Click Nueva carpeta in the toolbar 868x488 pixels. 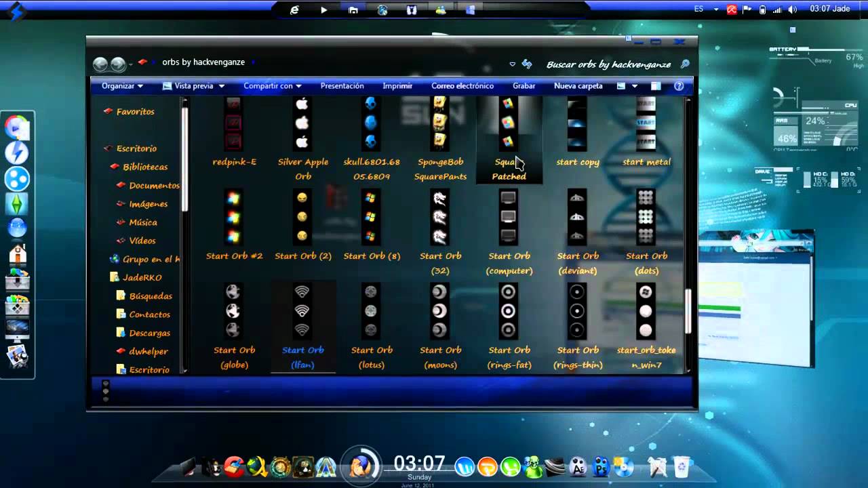click(x=578, y=86)
